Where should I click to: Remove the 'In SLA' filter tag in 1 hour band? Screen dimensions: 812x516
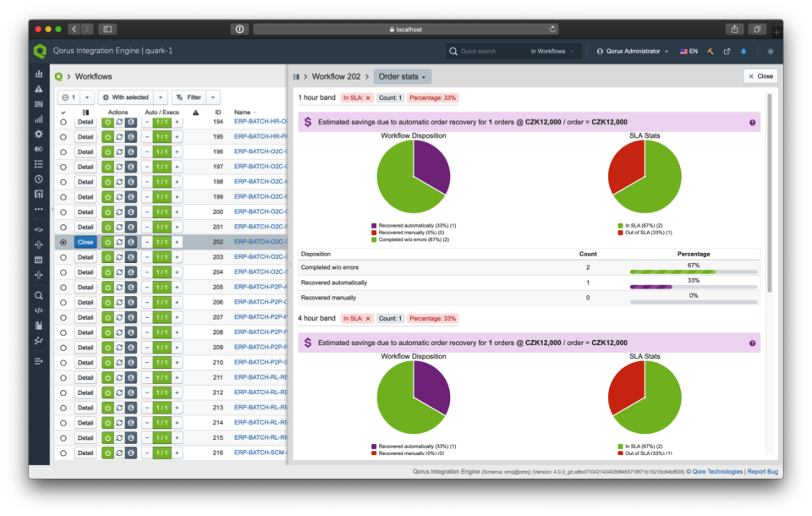point(368,97)
